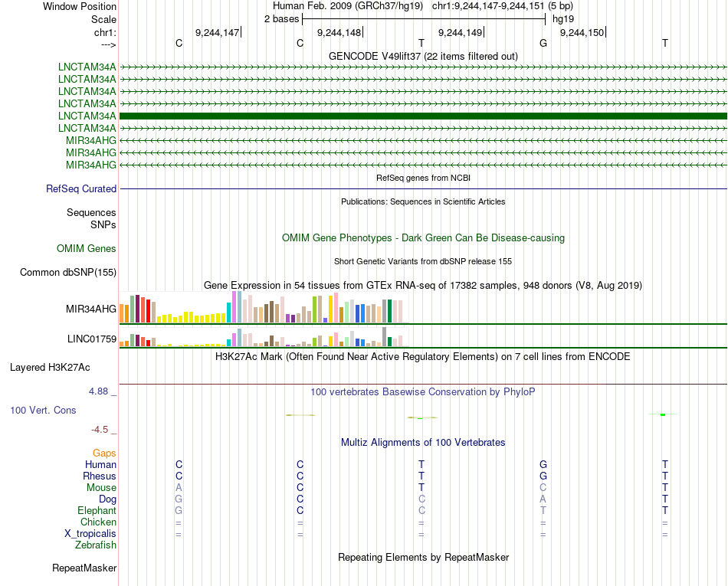Click the X_tropicalis species label

point(90,534)
